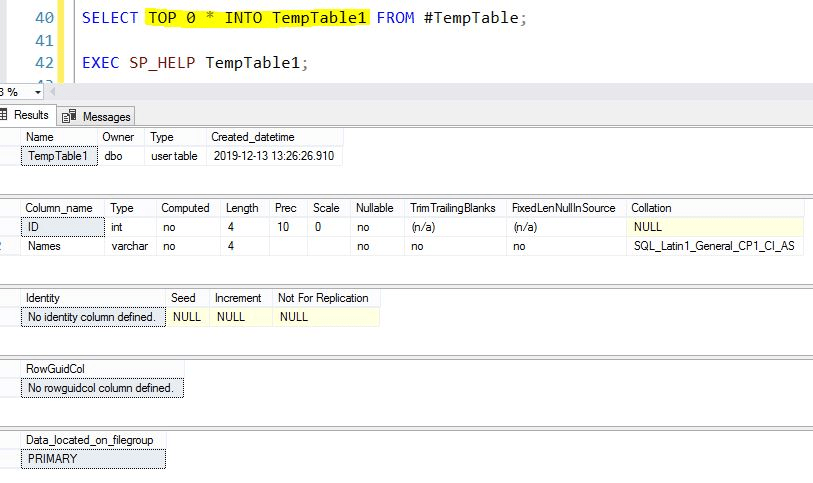
Task: Click the Data_located_on_filegroup header
Action: coord(93,440)
